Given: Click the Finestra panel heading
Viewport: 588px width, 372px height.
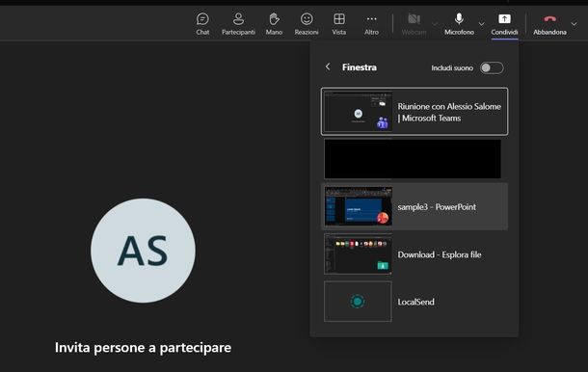Looking at the screenshot, I should click(360, 67).
